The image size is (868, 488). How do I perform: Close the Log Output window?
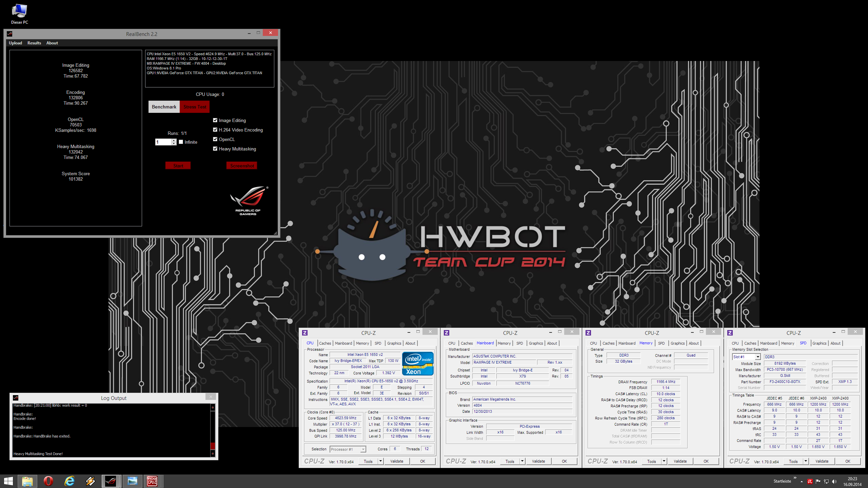211,397
